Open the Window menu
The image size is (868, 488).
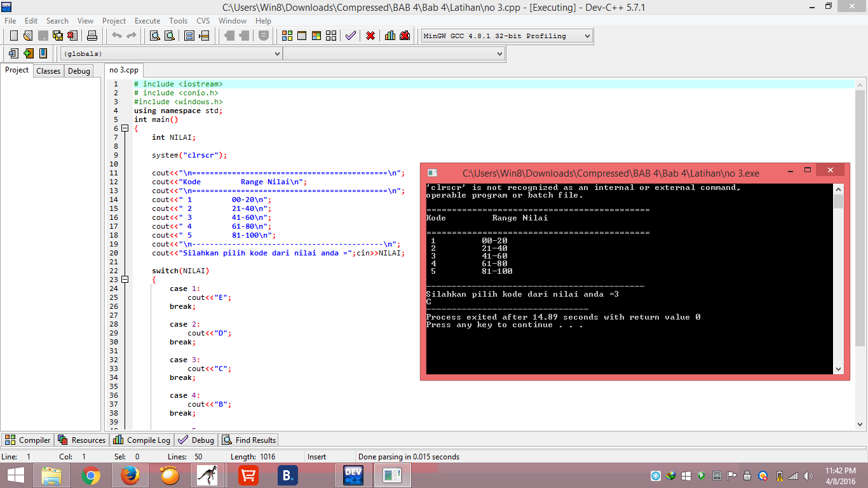coord(233,21)
